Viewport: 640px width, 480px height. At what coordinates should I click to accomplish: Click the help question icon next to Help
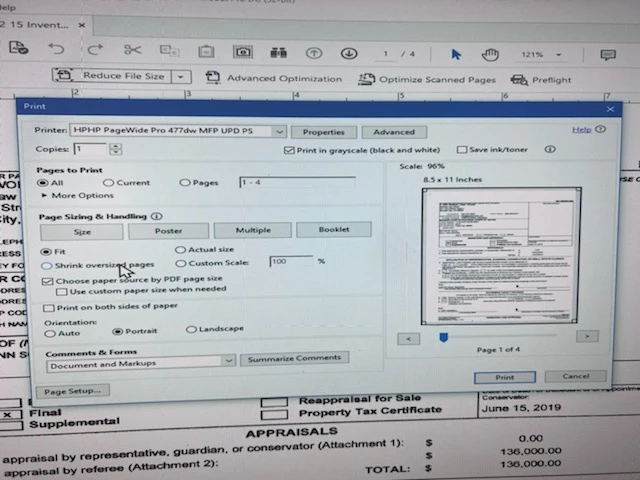tap(600, 129)
